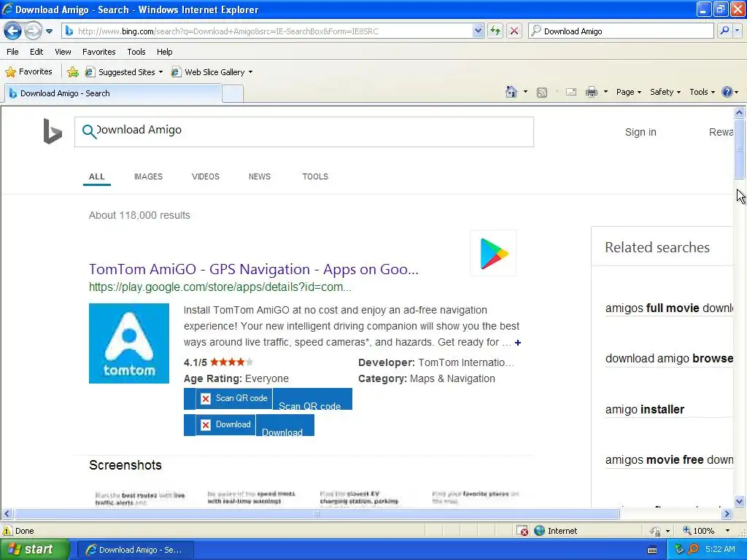Open the File menu

13,52
